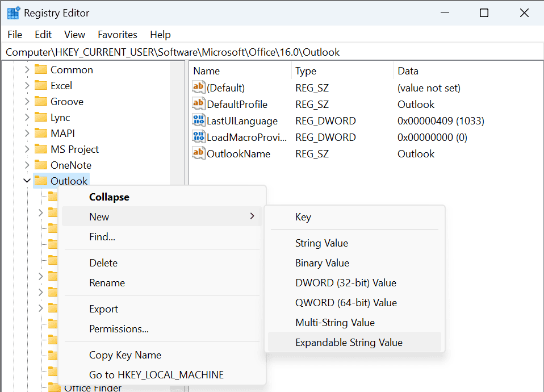Choose Delete in the context menu
Image resolution: width=544 pixels, height=392 pixels.
[162, 263]
